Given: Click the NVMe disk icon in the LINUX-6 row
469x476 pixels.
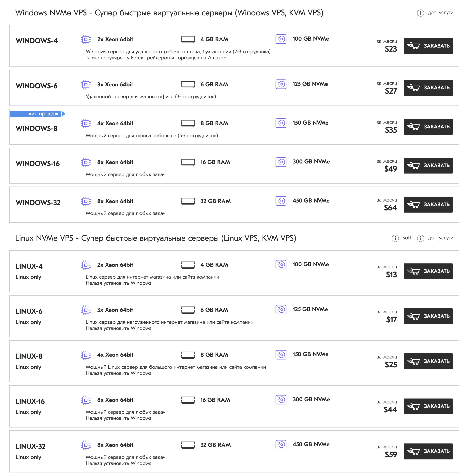Looking at the screenshot, I should click(x=281, y=310).
